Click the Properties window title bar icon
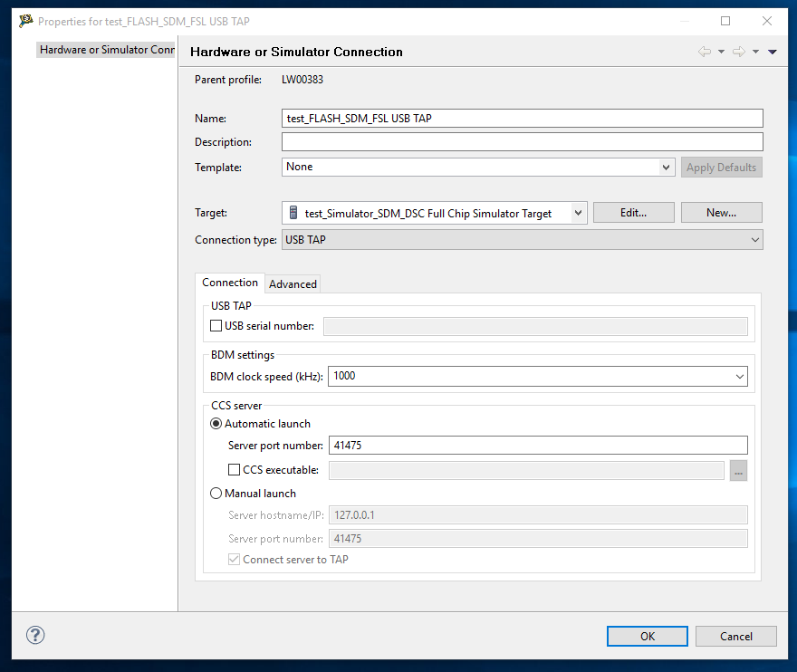Image resolution: width=797 pixels, height=672 pixels. (25, 21)
